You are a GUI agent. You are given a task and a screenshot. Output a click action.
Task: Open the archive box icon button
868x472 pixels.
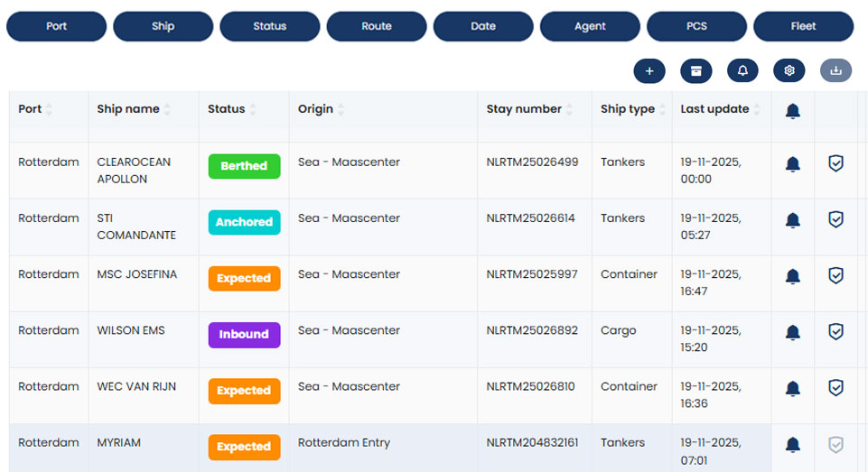pyautogui.click(x=695, y=70)
